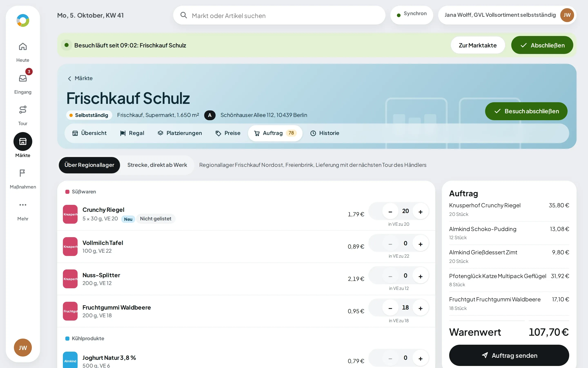Switch to the Platzierungen tab
The width and height of the screenshot is (588, 368).
(180, 133)
